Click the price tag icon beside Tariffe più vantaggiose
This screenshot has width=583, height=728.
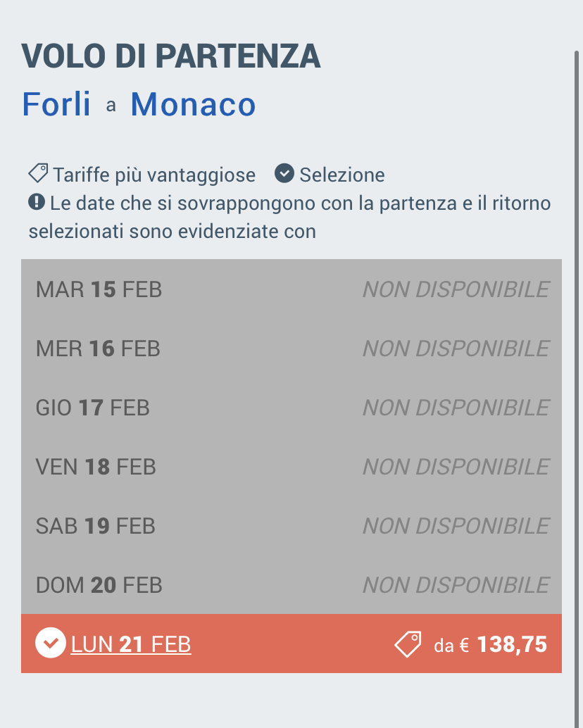pyautogui.click(x=38, y=172)
